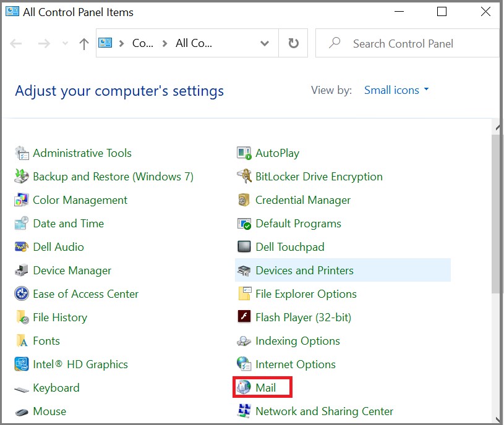Viewport: 504px width, 425px height.
Task: Click the Search Control Panel field
Action: 407,43
